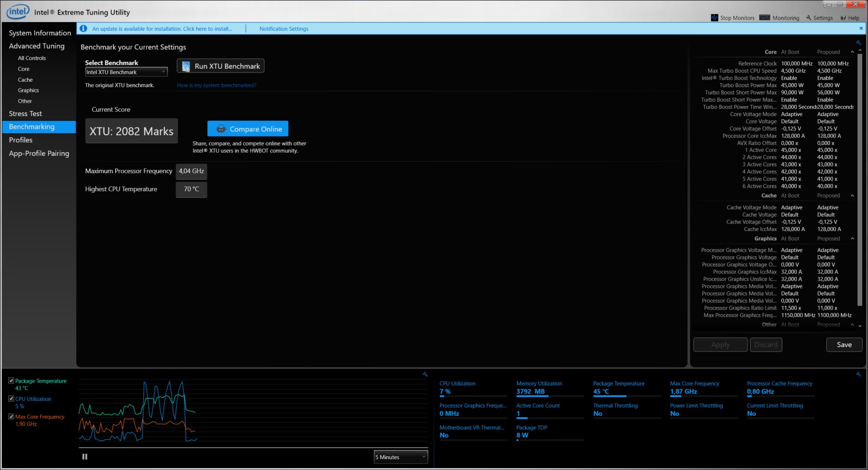Image resolution: width=868 pixels, height=470 pixels.
Task: Toggle CPU Utilization checkbox
Action: (11, 399)
